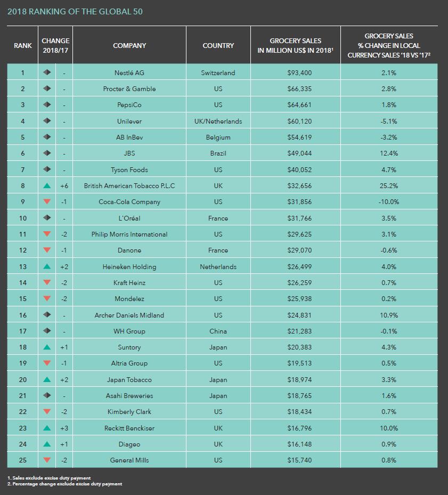Click the gray diamond icon in Nestlé AG row
The image size is (448, 495).
[x=47, y=72]
